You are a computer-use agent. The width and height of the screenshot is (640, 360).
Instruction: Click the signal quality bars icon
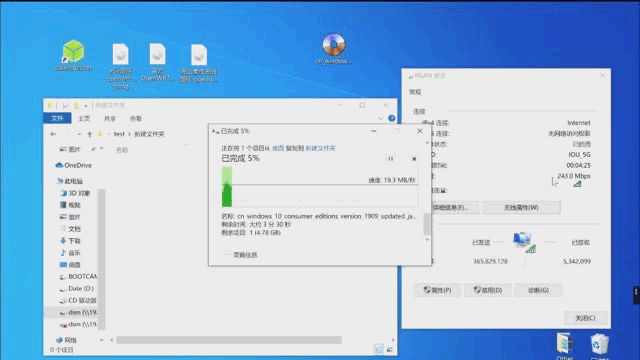point(577,184)
